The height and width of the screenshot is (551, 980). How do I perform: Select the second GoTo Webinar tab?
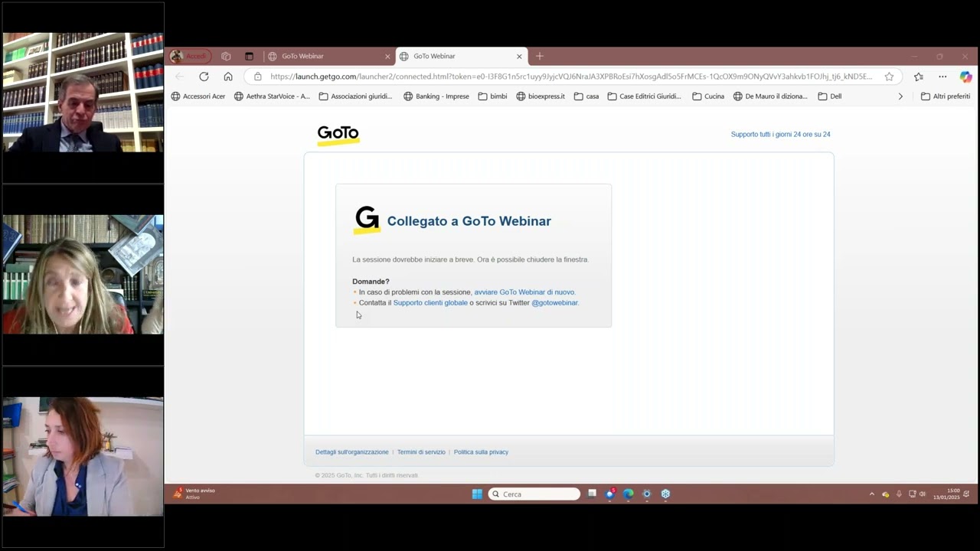coord(462,56)
